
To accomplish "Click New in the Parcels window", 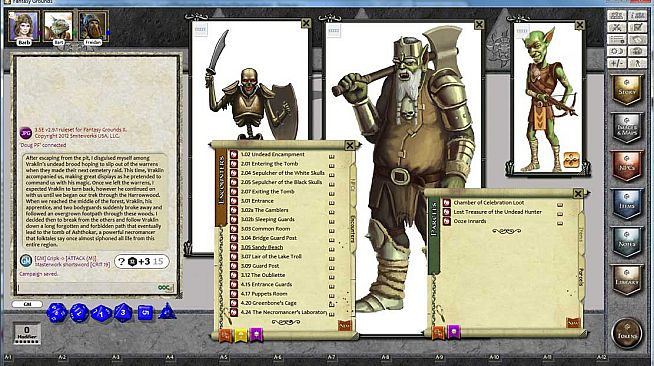I will point(573,323).
